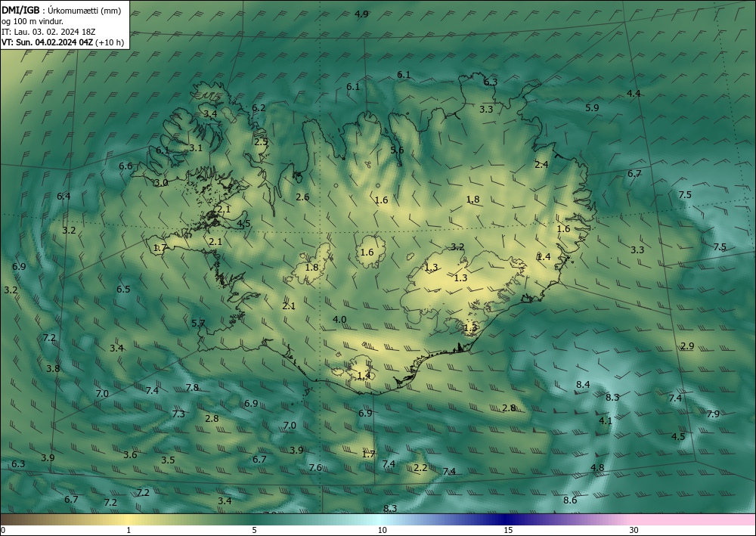Click the 3.5 value label
This screenshot has width=756, height=536.
click(168, 460)
